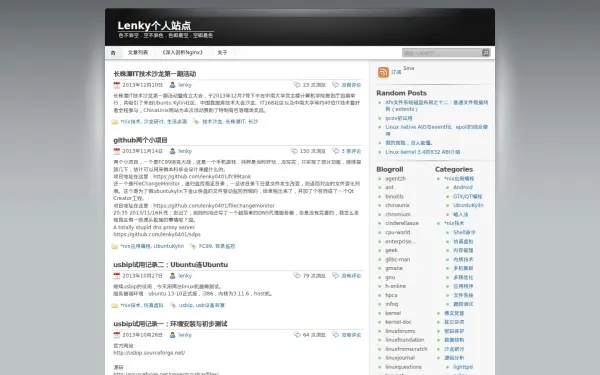
Task: Click calendar icon next to 2013年10月26日
Action: tap(117, 335)
